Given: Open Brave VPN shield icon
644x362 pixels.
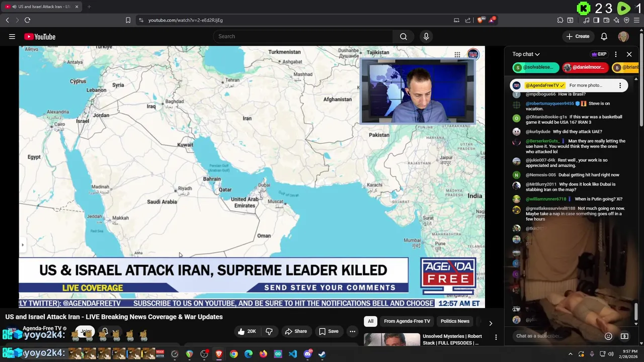Looking at the screenshot, I should [626, 20].
